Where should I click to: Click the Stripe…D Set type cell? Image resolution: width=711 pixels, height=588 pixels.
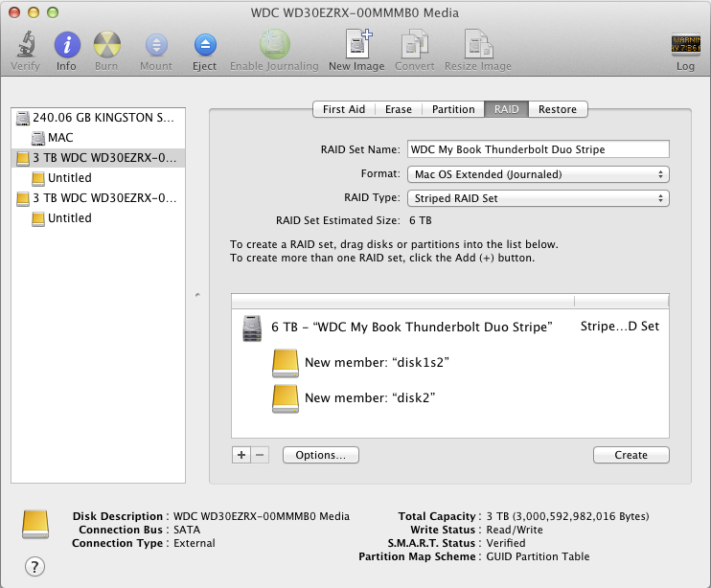(x=619, y=327)
